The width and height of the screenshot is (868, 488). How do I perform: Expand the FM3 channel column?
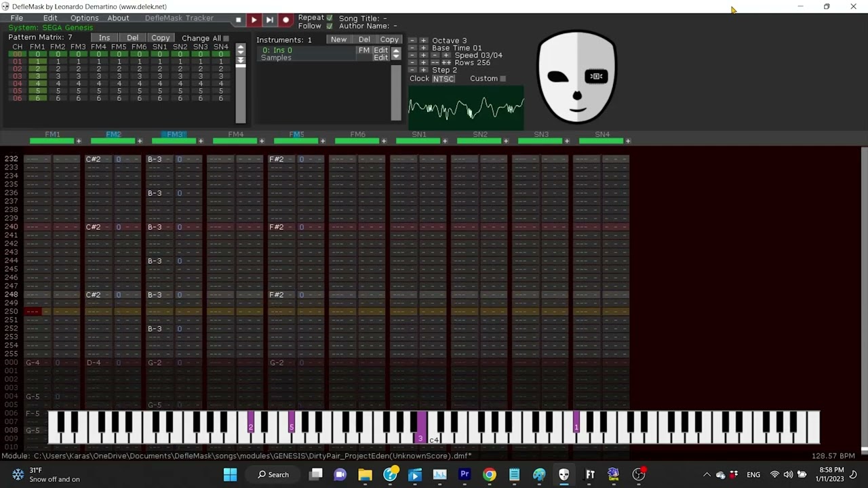click(x=201, y=141)
